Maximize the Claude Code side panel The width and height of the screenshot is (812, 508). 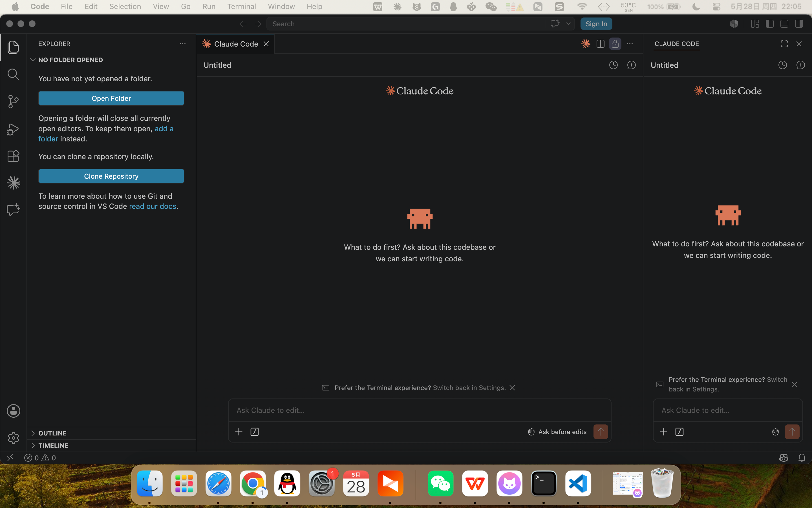point(784,44)
